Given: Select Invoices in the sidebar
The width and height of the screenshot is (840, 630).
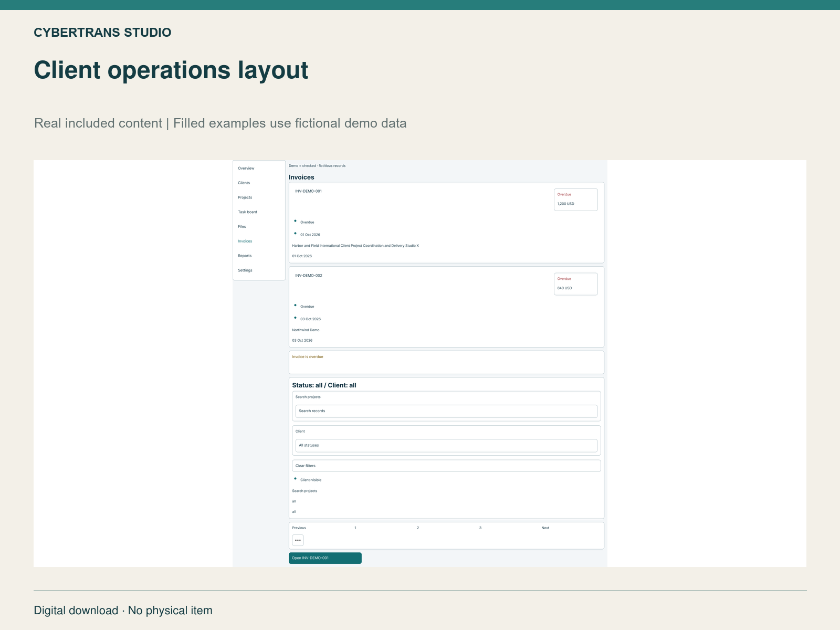Looking at the screenshot, I should click(245, 241).
